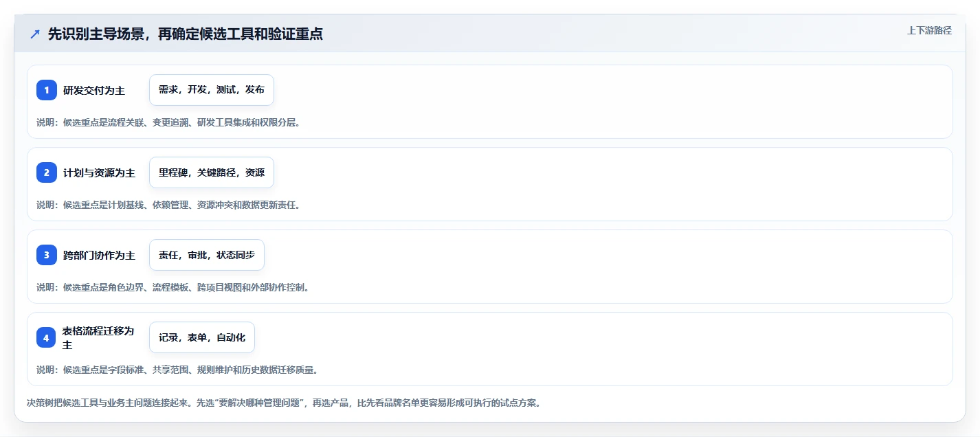Click the number 3 badge for 跨部门协作为主
980x437 pixels.
tap(47, 255)
